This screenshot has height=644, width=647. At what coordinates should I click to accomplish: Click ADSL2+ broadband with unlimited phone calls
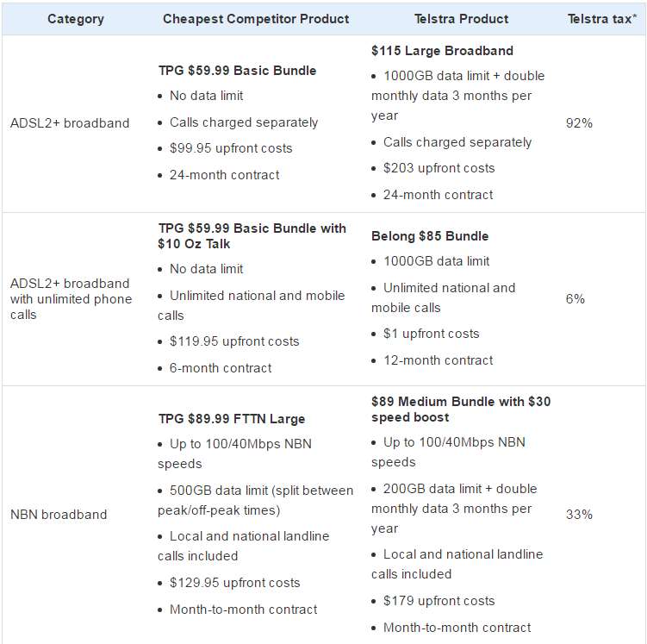pos(71,299)
